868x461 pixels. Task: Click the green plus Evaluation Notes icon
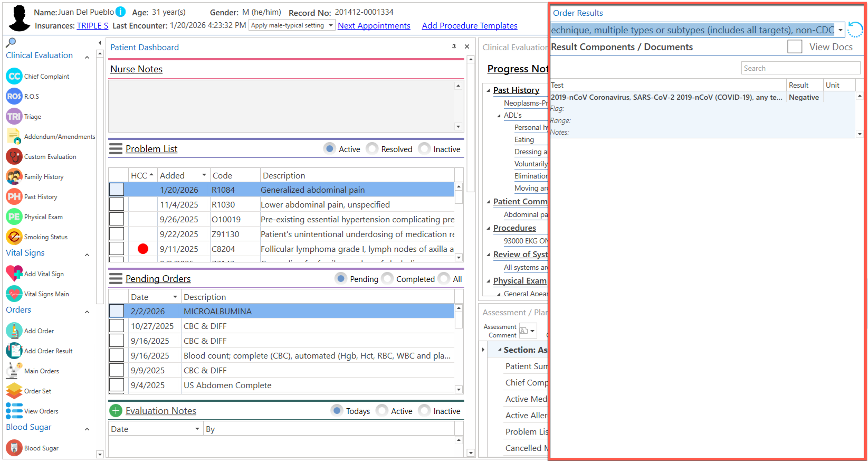pos(116,411)
